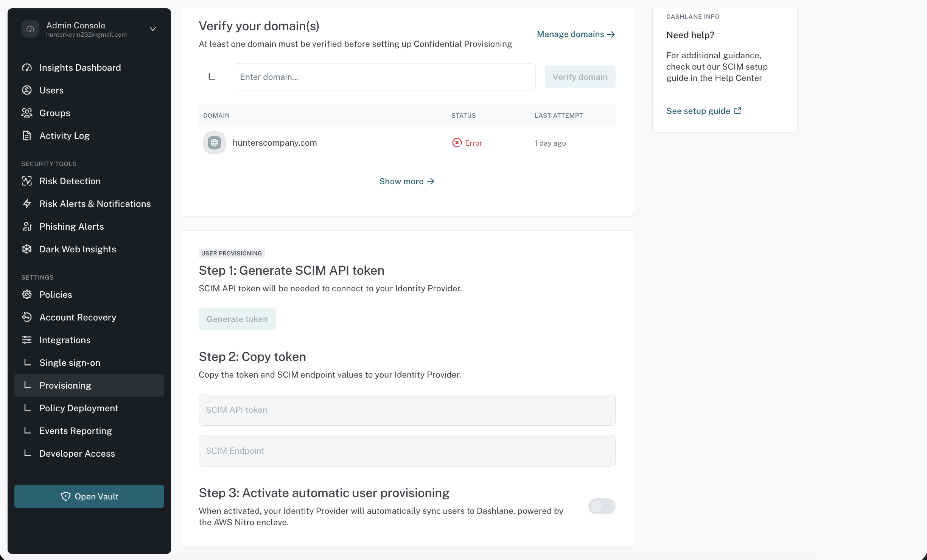927x560 pixels.
Task: Open Activity Log
Action: 64,135
